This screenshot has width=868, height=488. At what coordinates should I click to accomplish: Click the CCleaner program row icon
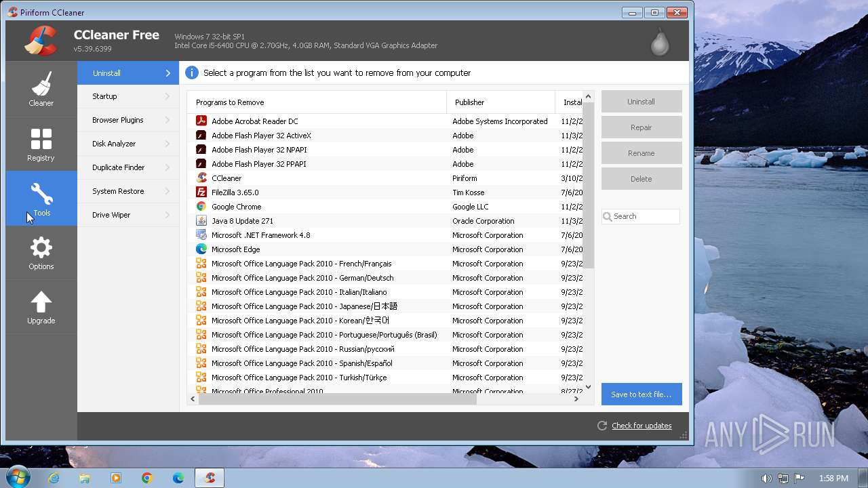201,178
